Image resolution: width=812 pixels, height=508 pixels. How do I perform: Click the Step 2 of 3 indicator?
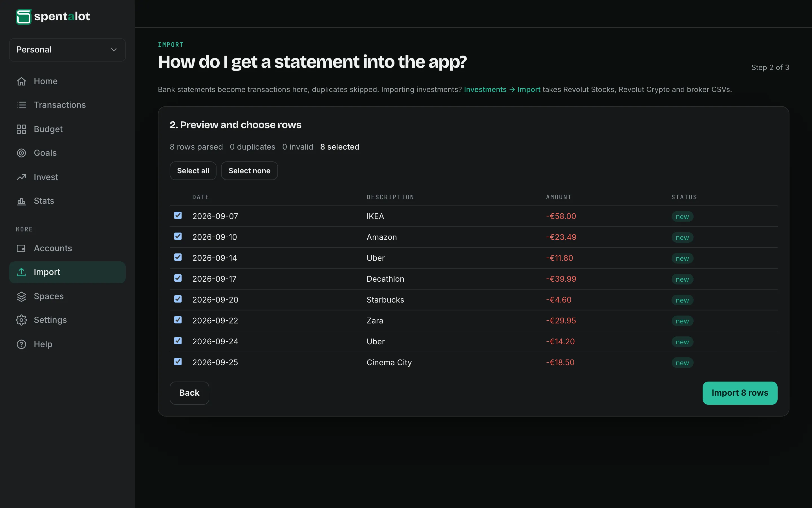coord(770,67)
